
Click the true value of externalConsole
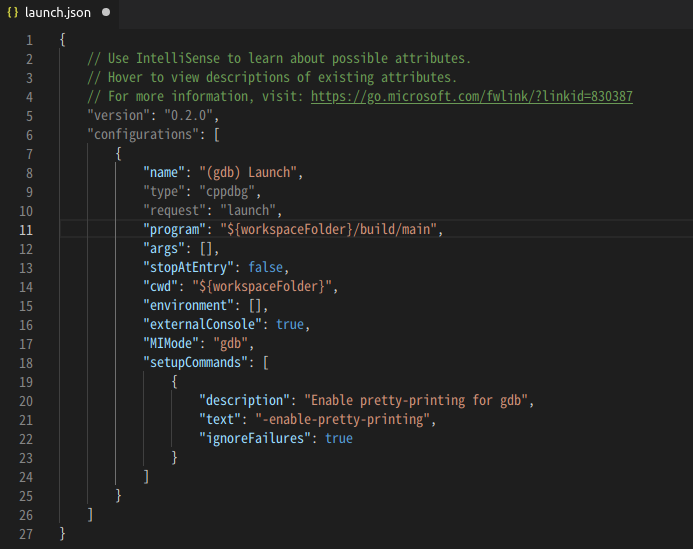tap(290, 324)
